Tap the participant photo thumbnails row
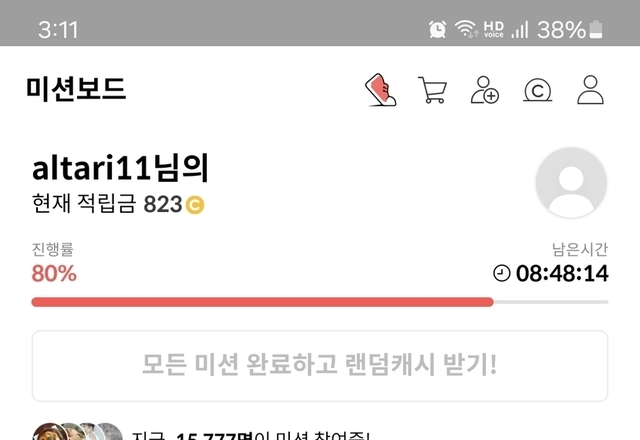The height and width of the screenshot is (440, 640). (78, 431)
